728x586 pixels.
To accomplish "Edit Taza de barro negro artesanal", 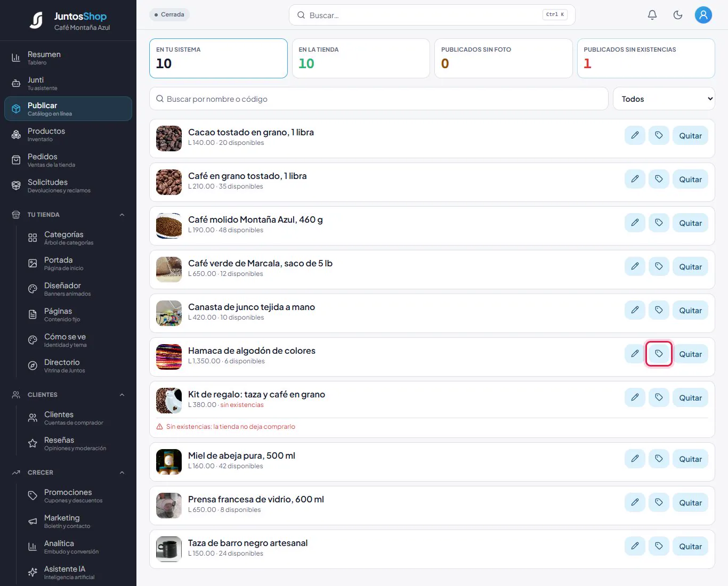I will tap(635, 546).
